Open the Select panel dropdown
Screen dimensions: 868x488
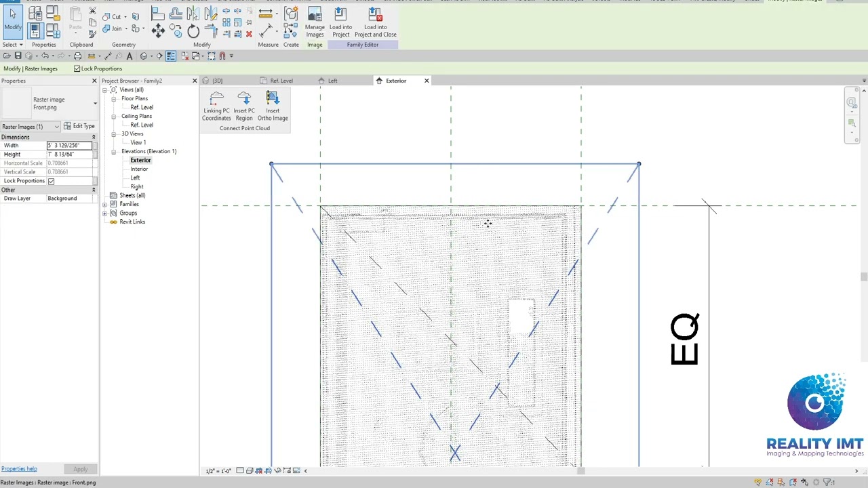pos(12,45)
